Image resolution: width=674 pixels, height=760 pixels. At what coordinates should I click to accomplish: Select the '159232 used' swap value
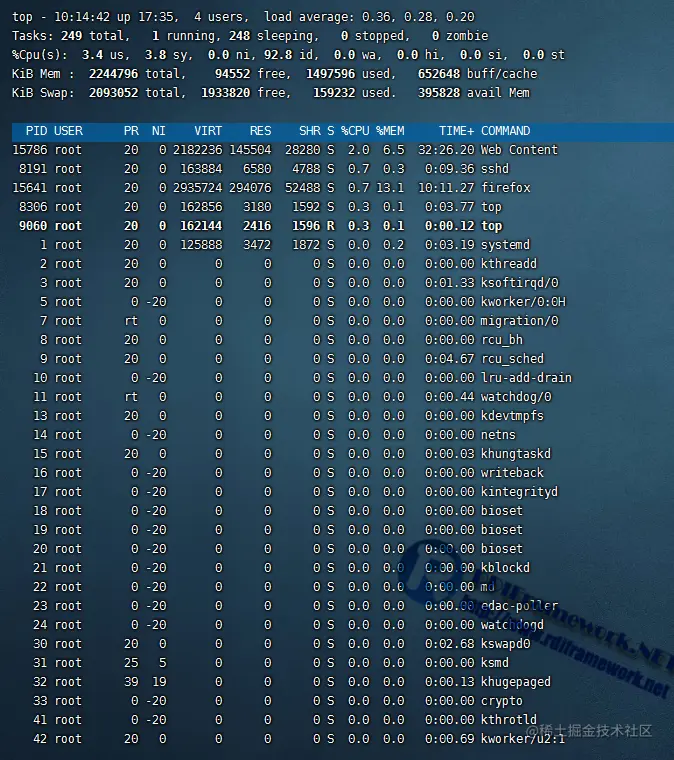click(x=351, y=93)
